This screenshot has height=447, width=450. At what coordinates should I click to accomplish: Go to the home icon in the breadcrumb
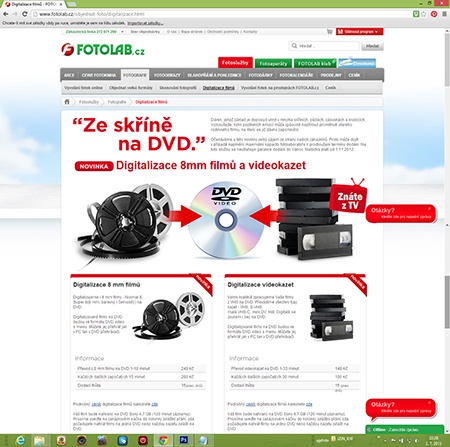point(67,102)
